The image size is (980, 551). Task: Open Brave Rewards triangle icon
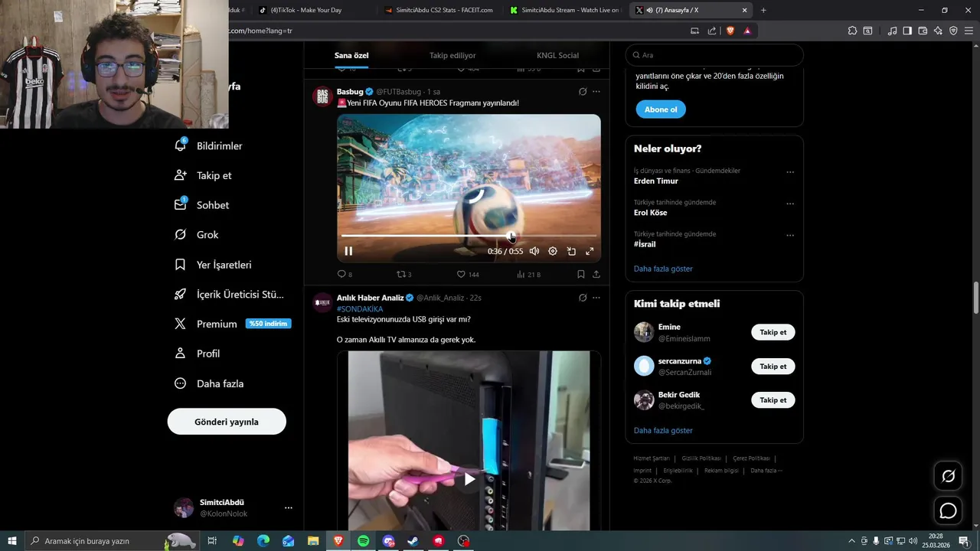click(x=747, y=31)
